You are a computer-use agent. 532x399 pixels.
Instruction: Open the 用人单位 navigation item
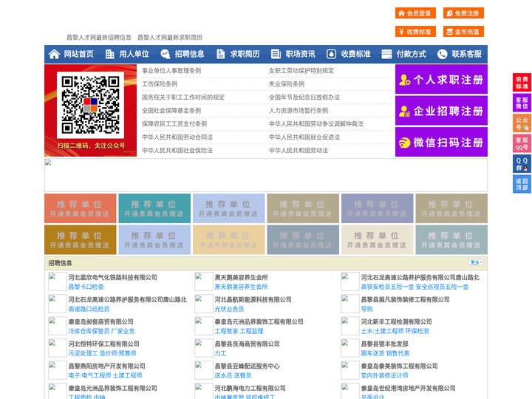(x=134, y=54)
